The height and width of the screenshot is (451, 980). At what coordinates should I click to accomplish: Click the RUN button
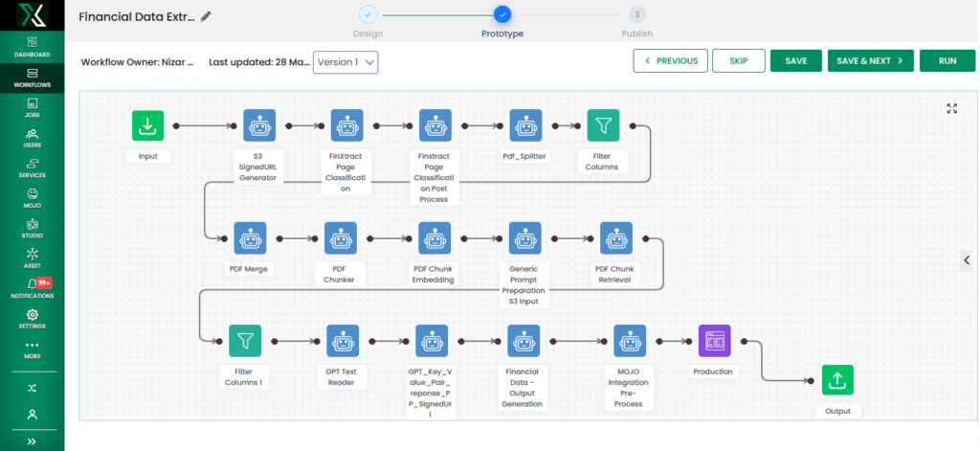point(947,60)
